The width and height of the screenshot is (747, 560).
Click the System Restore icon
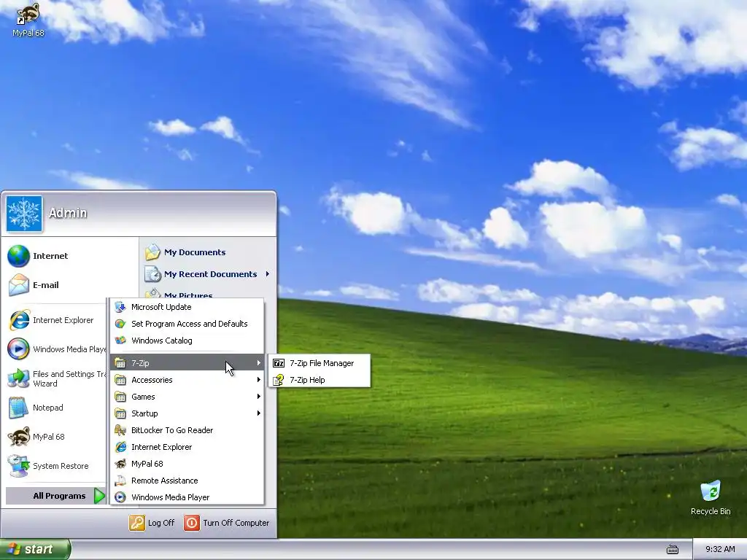(18, 466)
